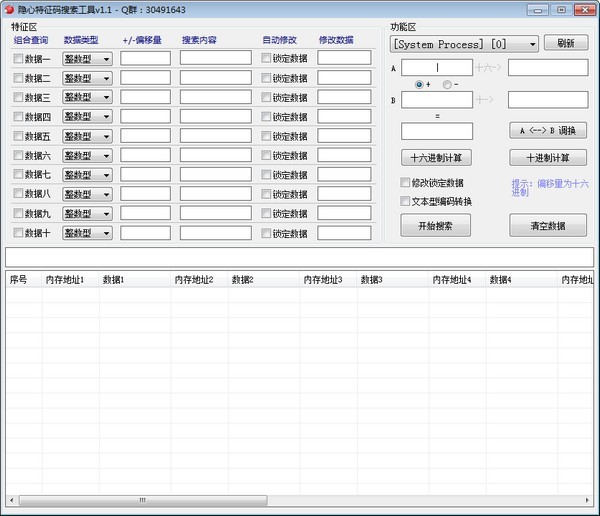This screenshot has height=516, width=600.
Task: Click the 内存地址4 column header
Action: coord(457,280)
